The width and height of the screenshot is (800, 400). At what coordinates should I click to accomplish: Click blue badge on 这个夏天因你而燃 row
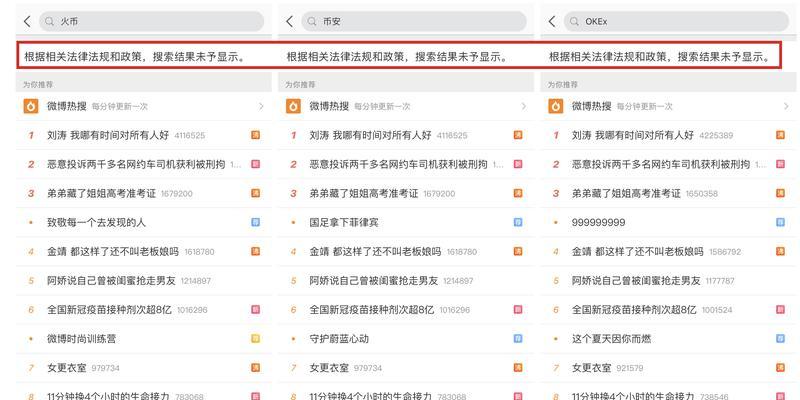pos(780,338)
